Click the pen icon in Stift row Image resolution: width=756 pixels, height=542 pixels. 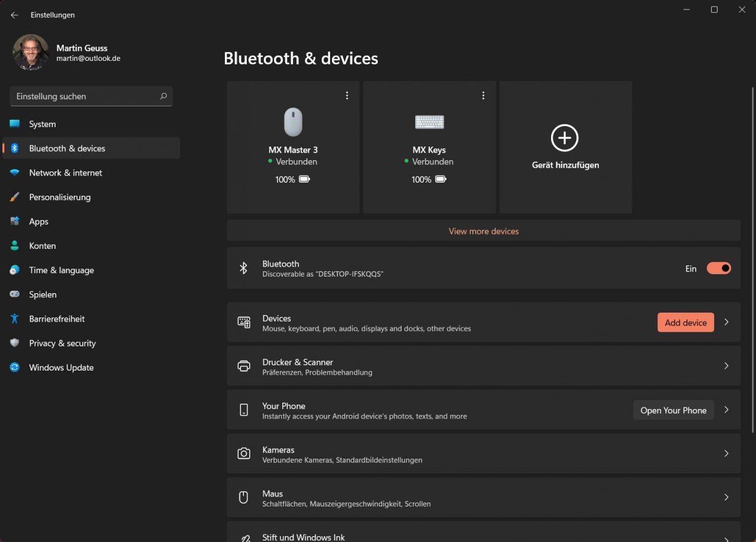coord(244,538)
